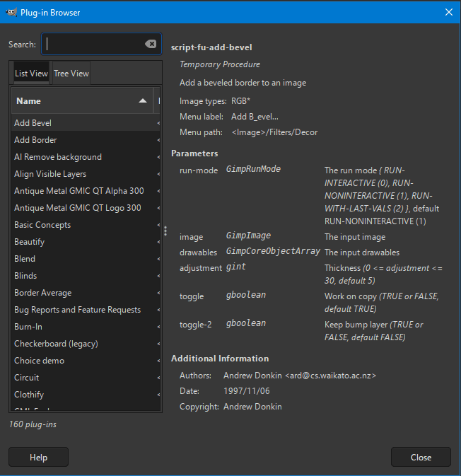Click the GIMP Wilber icon in title bar
This screenshot has height=476, width=461.
pos(11,13)
